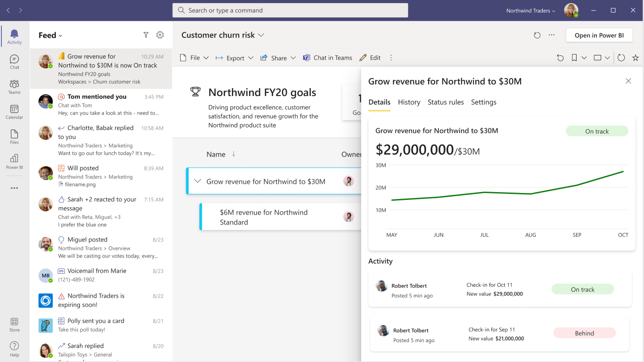Open the Power BI app icon

point(14,162)
